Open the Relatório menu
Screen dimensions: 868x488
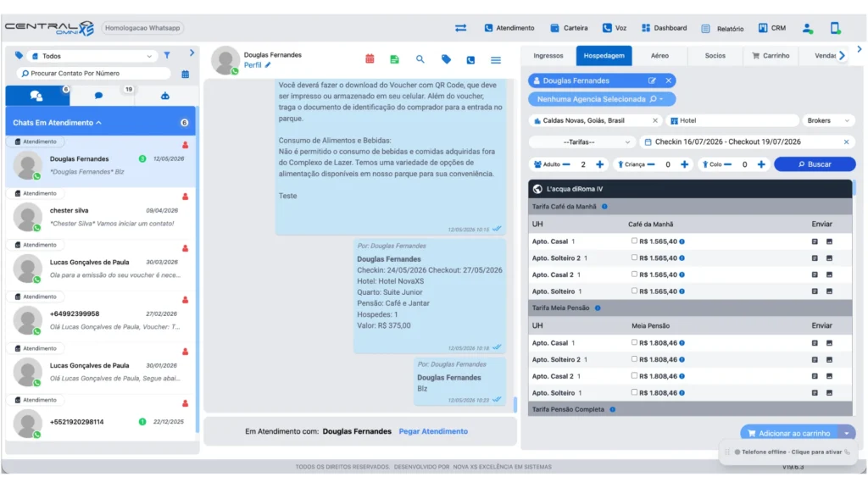pyautogui.click(x=722, y=29)
